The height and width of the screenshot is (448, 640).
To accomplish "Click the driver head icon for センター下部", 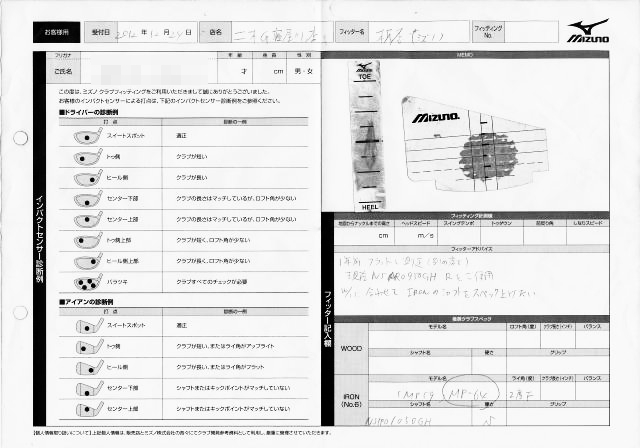I will [88, 199].
